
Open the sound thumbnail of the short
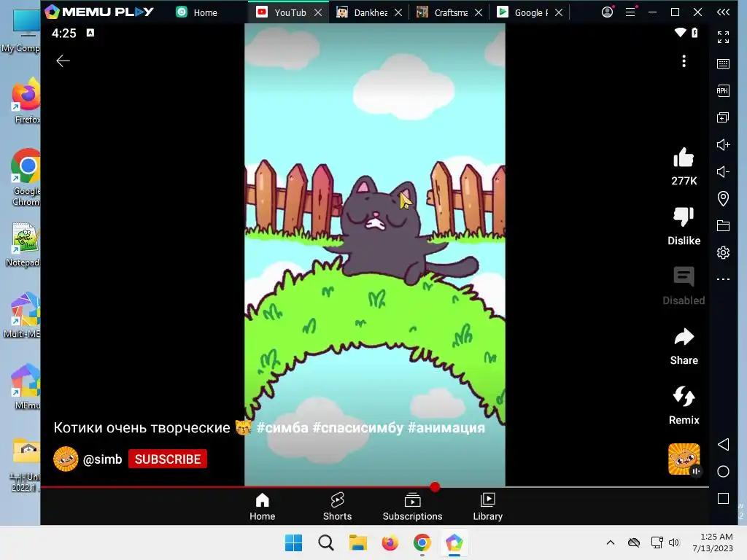tap(684, 459)
